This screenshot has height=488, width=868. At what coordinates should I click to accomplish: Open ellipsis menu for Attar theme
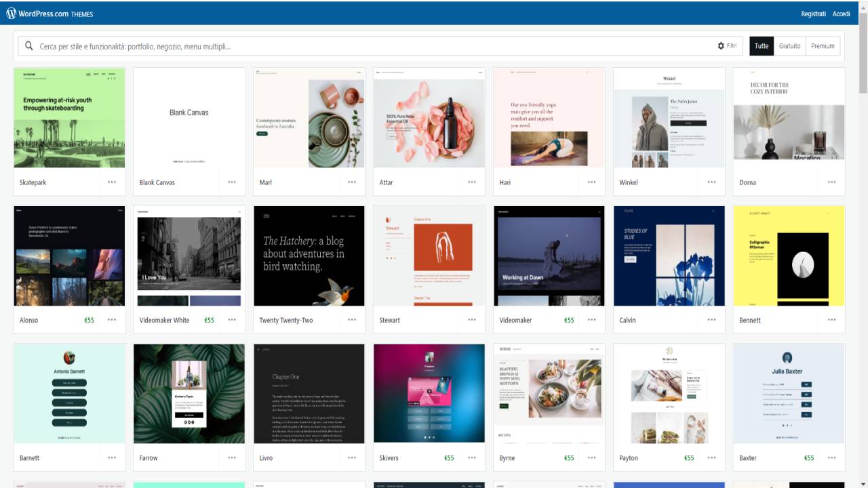(x=472, y=182)
